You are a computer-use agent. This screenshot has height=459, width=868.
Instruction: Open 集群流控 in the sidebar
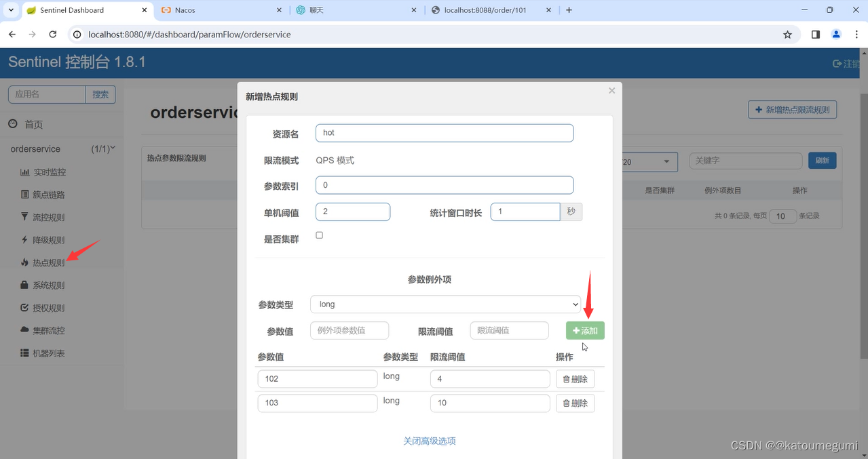click(50, 331)
